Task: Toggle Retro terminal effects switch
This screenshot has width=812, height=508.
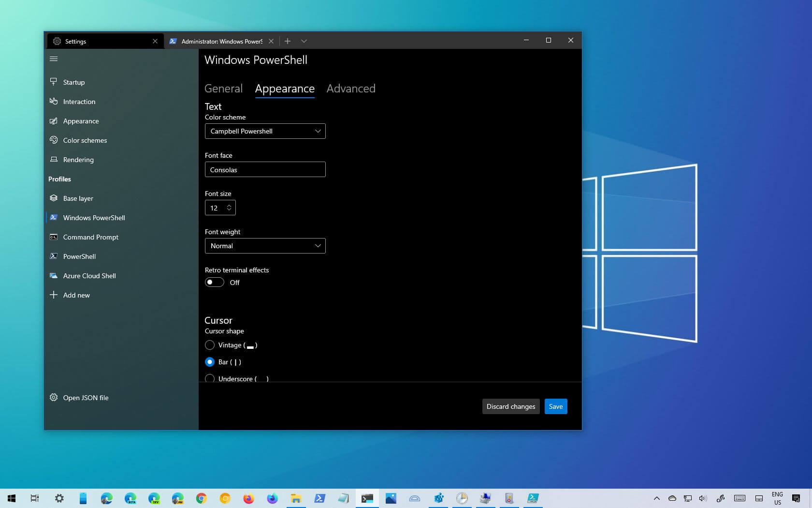Action: [215, 282]
